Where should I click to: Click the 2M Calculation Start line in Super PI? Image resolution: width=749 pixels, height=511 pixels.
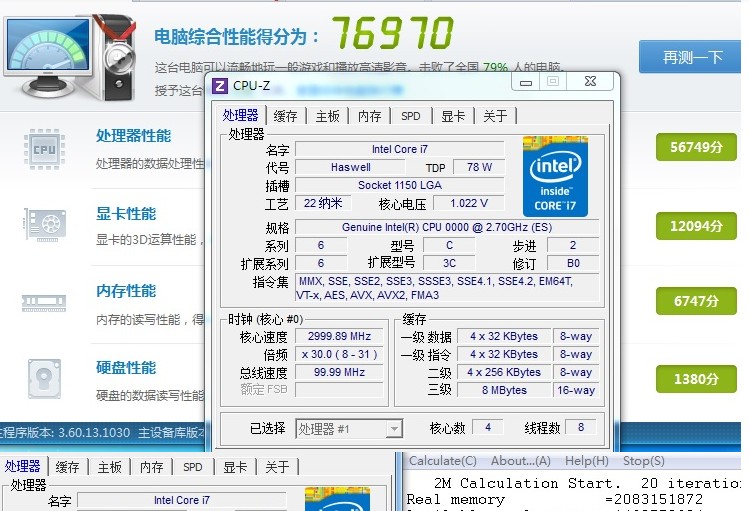587,483
